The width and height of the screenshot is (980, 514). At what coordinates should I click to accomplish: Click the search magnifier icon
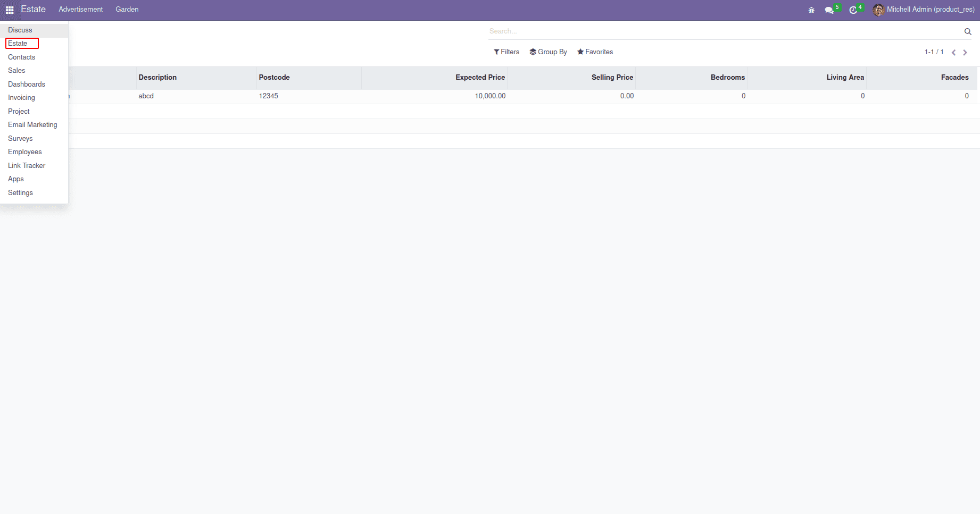(x=968, y=31)
